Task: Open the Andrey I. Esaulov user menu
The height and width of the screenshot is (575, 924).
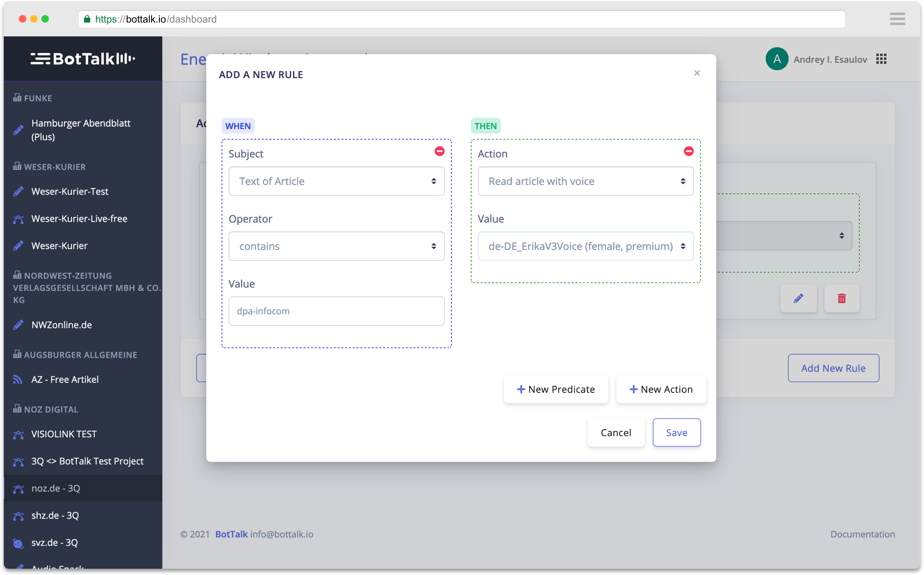Action: click(830, 60)
